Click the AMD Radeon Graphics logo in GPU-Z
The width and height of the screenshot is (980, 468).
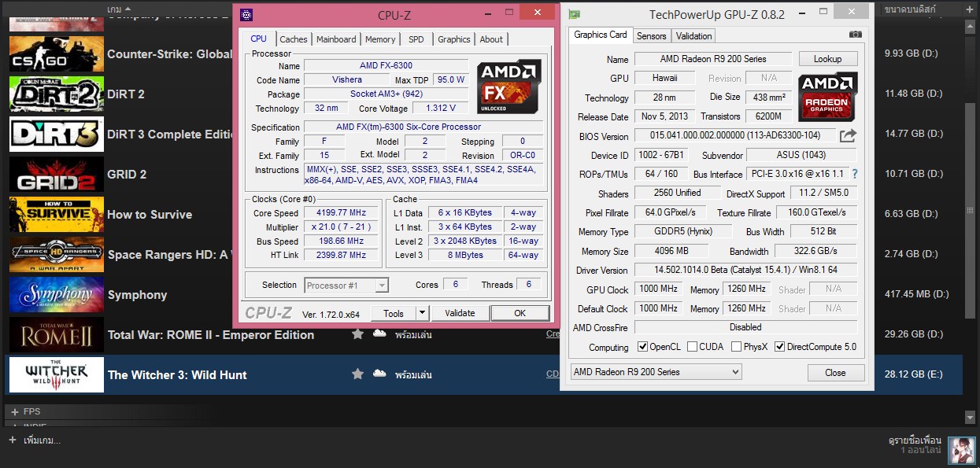click(827, 97)
